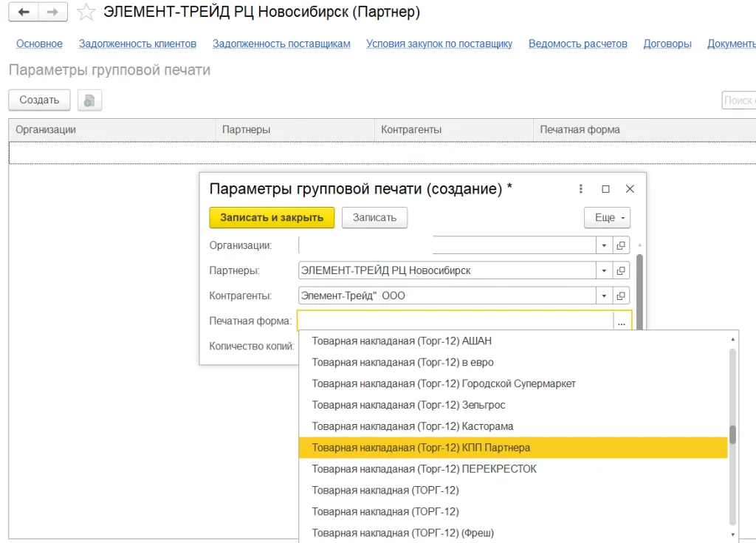
Task: Click the Записать button
Action: (x=374, y=218)
